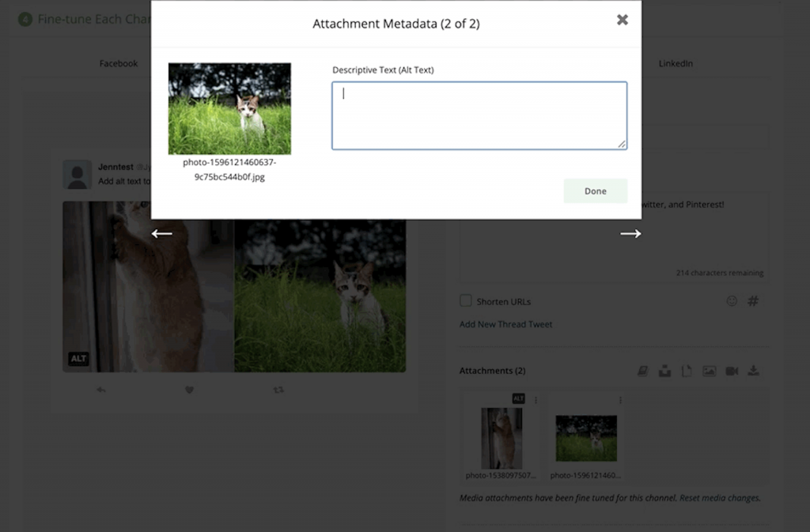Click the hashtag insertion icon
Screen dimensions: 810x532
click(753, 301)
